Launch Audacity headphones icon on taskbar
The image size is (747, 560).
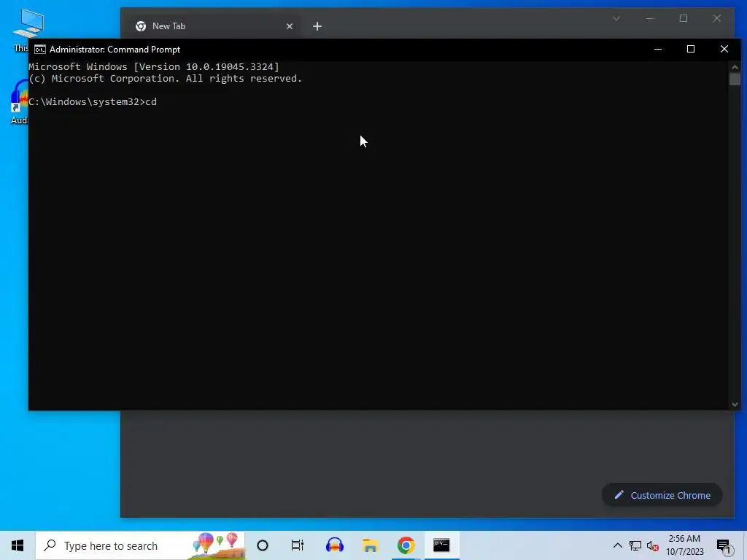click(x=334, y=545)
